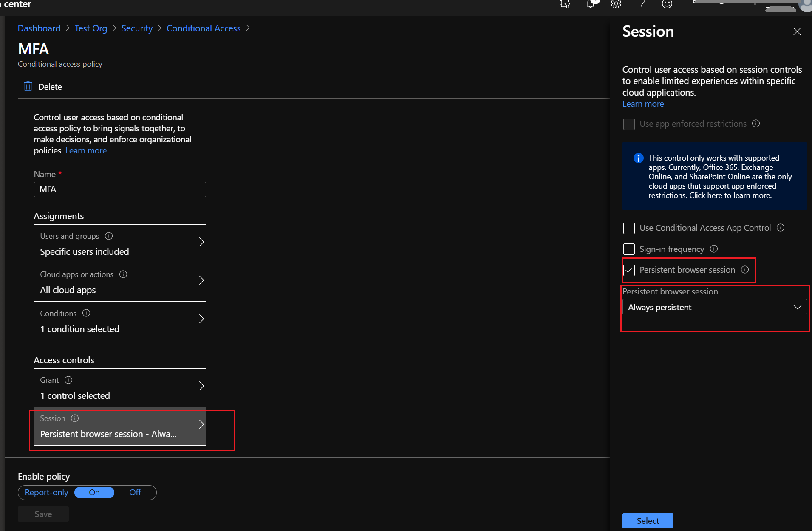The width and height of the screenshot is (812, 531).
Task: Open the Always persistent dropdown
Action: click(x=714, y=307)
